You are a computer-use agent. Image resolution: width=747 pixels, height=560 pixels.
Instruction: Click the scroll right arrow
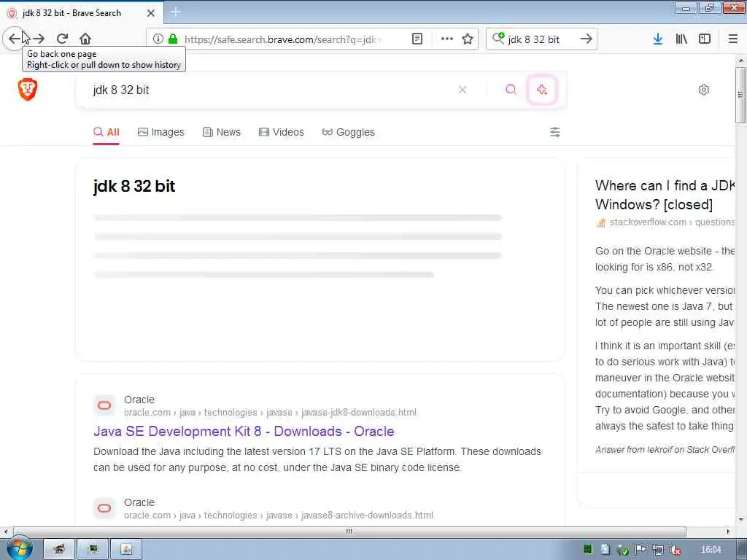(x=727, y=531)
